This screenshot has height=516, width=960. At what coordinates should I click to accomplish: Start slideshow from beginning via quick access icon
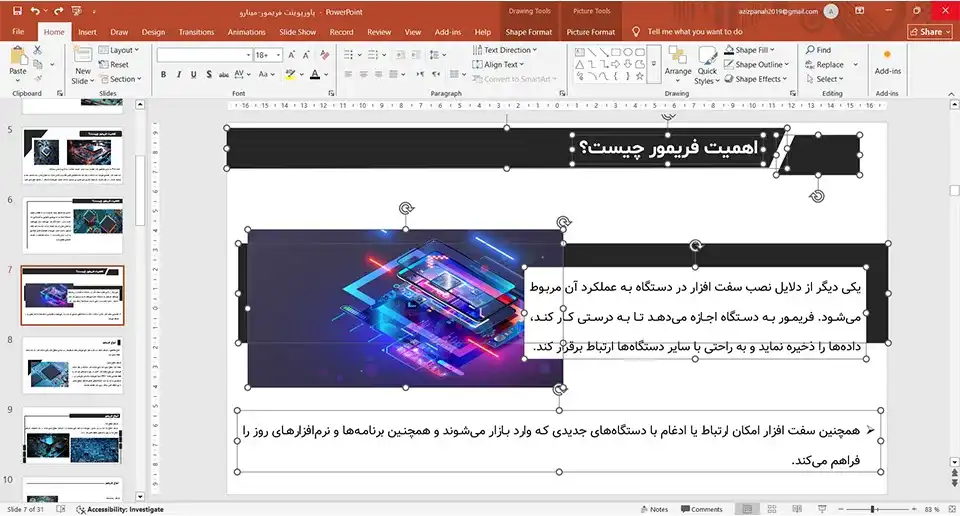(x=77, y=11)
